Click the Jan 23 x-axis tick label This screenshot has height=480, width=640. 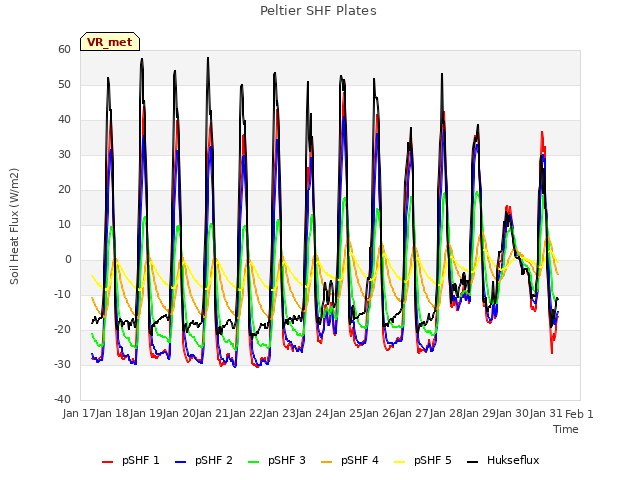pyautogui.click(x=279, y=414)
